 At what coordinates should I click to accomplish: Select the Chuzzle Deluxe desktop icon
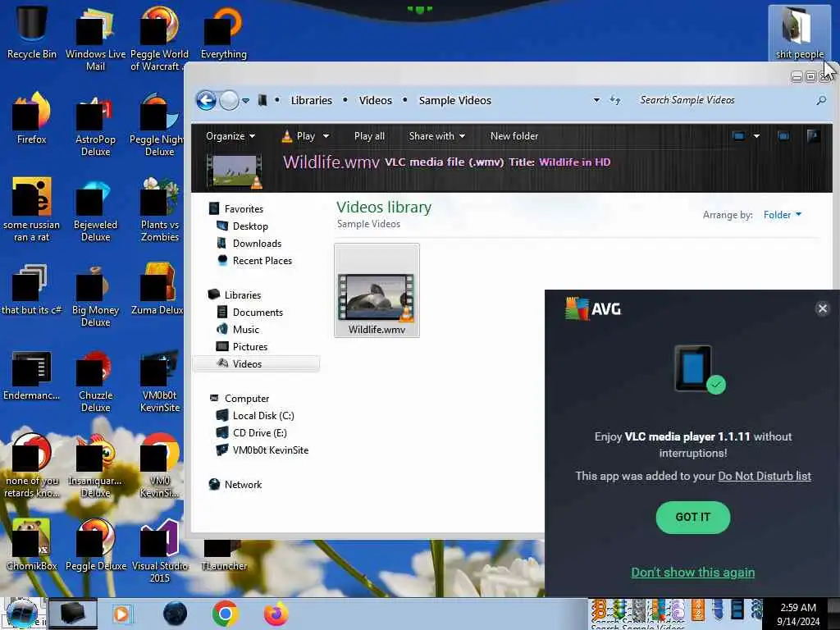(x=95, y=381)
